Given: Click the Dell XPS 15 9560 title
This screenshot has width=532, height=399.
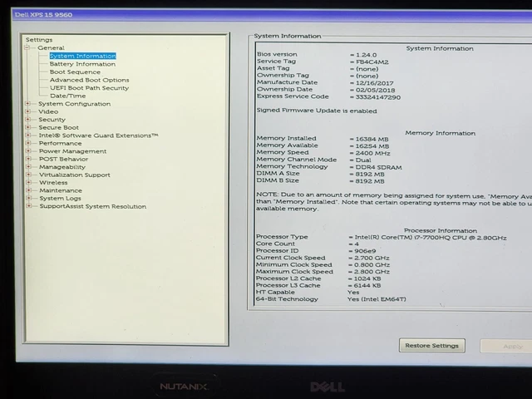Looking at the screenshot, I should click(x=43, y=15).
